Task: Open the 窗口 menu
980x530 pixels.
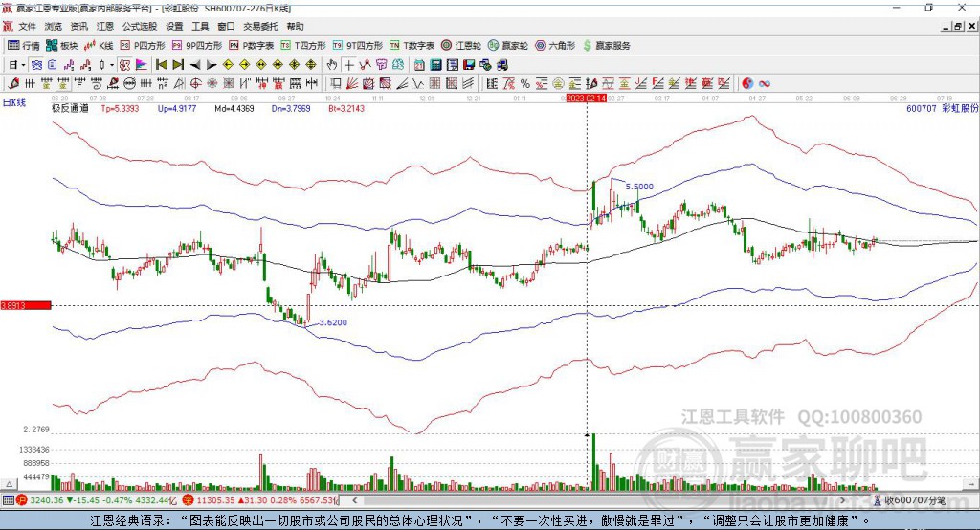Action: (x=226, y=26)
